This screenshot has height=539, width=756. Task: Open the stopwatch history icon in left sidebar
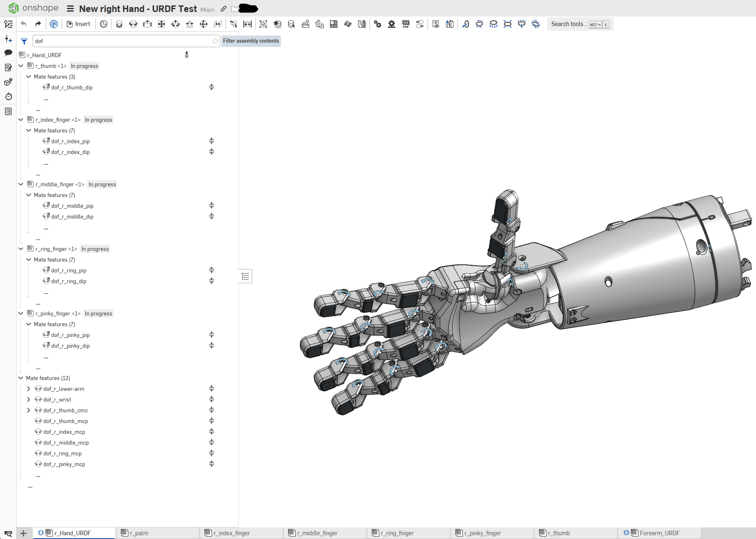(8, 96)
